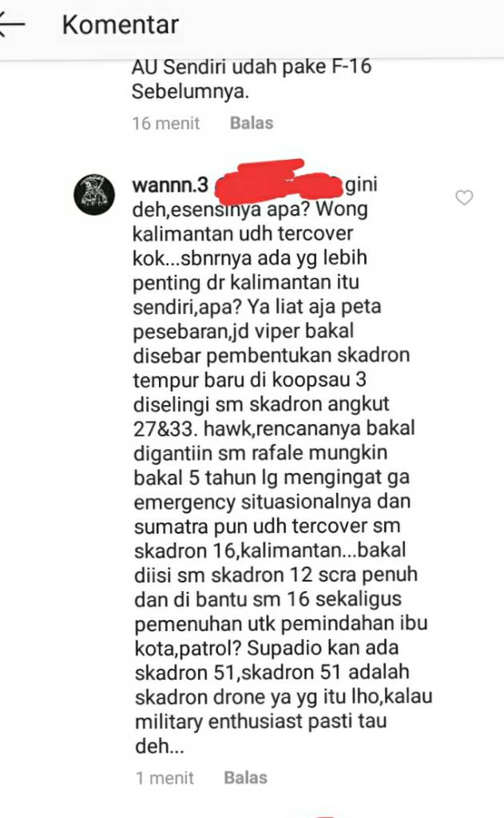The height and width of the screenshot is (818, 504).
Task: Open the wannn.3 username link
Action: (171, 185)
